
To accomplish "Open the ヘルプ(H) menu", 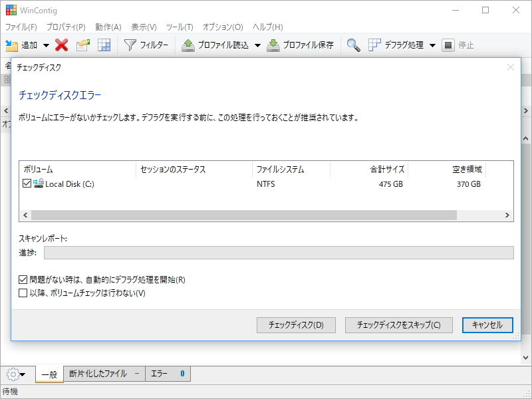I will (268, 27).
